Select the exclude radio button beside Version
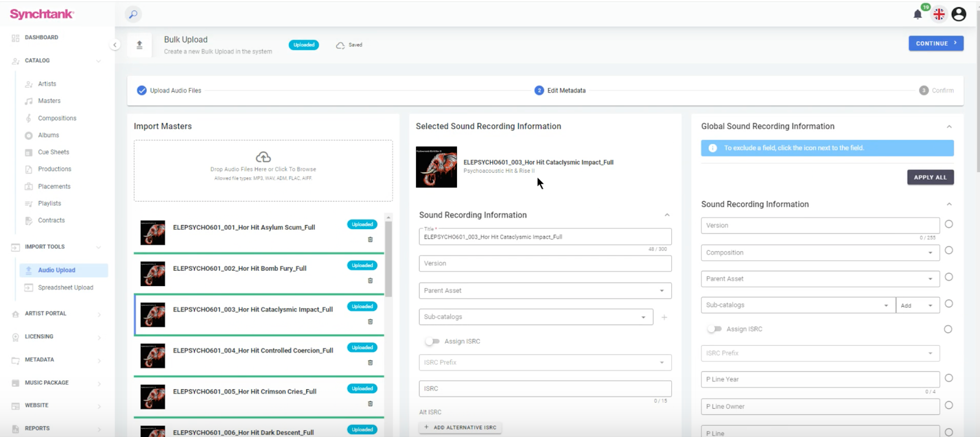The width and height of the screenshot is (980, 437). pyautogui.click(x=949, y=224)
